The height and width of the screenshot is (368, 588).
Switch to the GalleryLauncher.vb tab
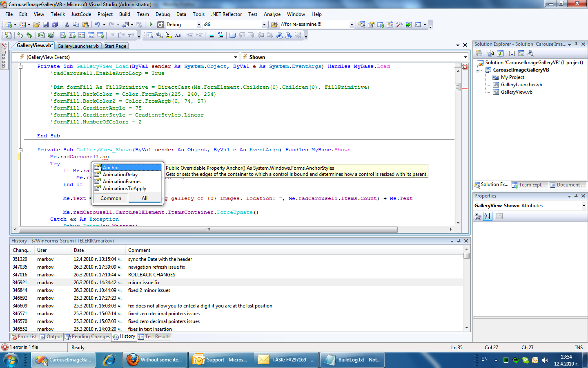coord(78,46)
